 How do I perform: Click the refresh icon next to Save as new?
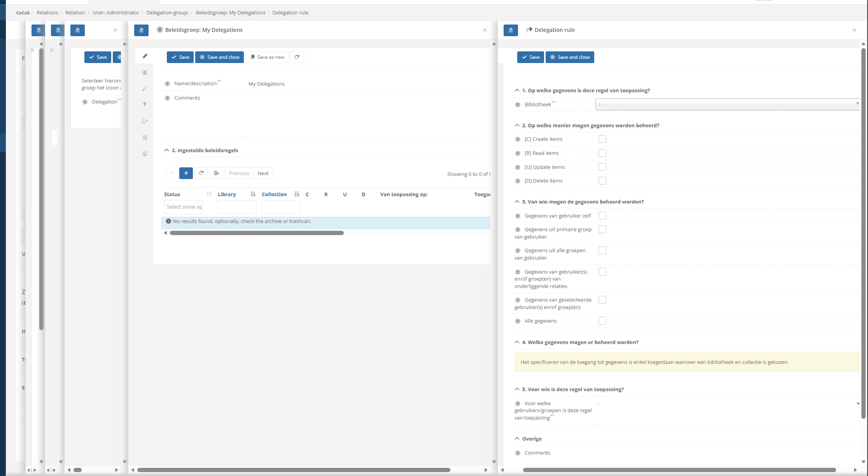coord(297,57)
